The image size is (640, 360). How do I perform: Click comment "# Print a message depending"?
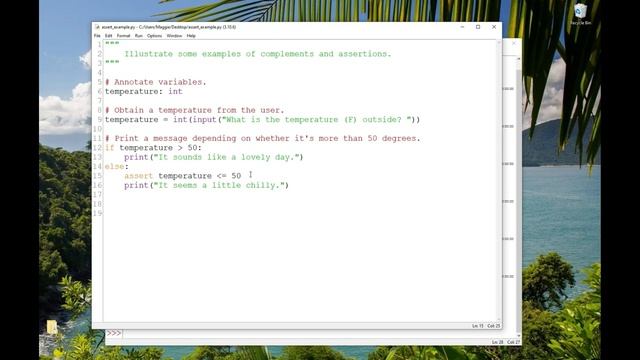pos(262,138)
